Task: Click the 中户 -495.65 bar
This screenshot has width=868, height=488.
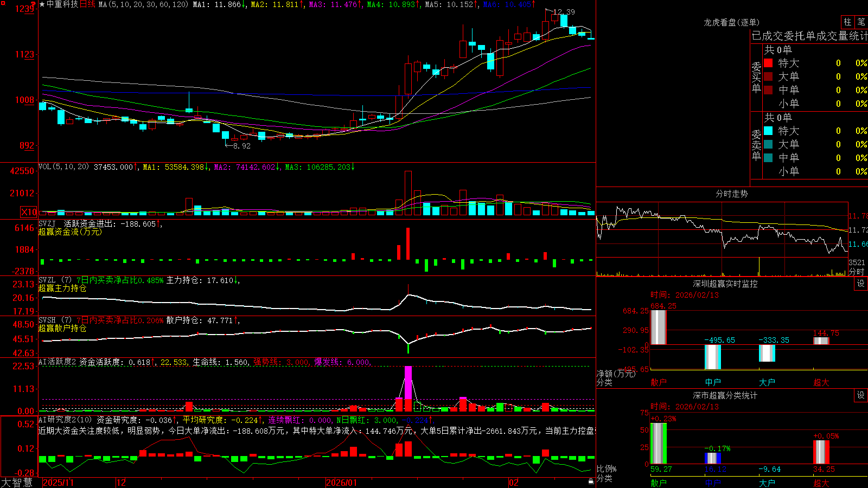Action: [x=713, y=357]
